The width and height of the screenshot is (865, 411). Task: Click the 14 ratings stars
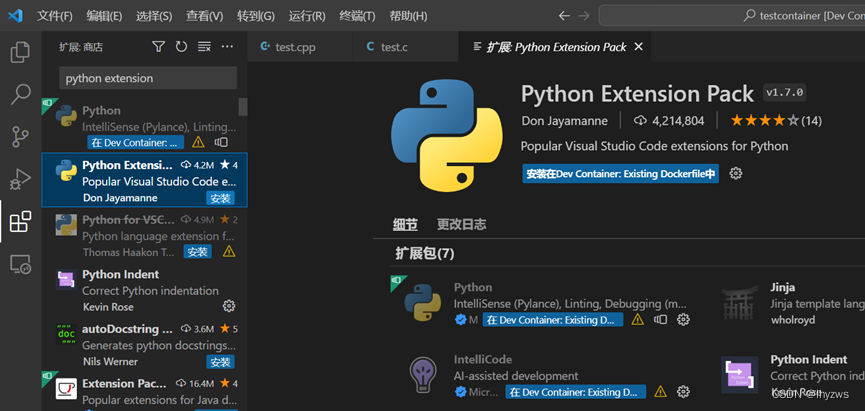click(x=776, y=121)
